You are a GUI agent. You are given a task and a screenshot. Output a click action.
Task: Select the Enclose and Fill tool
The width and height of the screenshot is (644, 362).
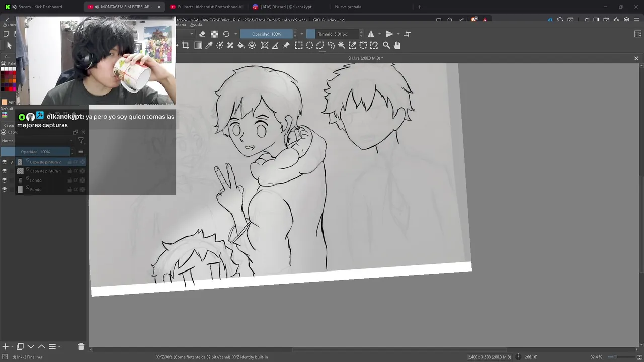point(252,45)
